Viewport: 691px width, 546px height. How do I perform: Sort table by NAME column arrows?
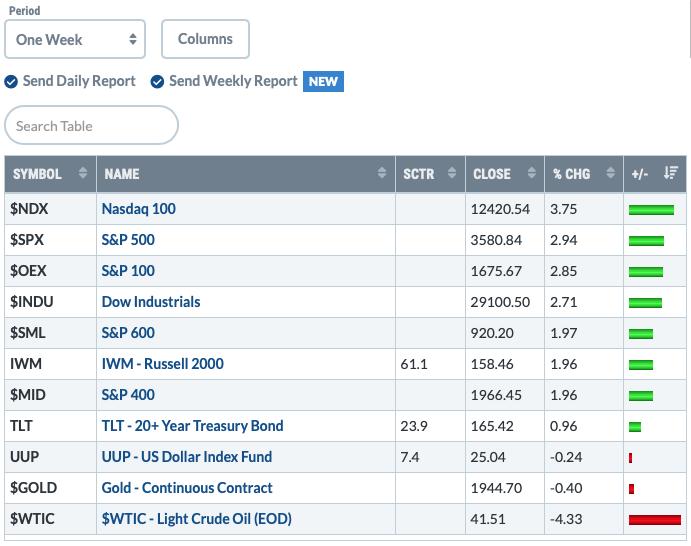[382, 173]
